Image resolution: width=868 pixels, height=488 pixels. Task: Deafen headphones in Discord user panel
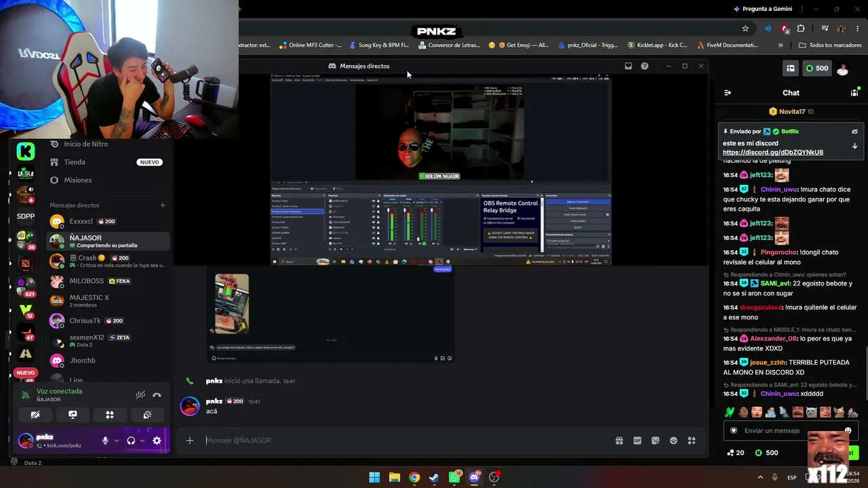click(x=131, y=441)
